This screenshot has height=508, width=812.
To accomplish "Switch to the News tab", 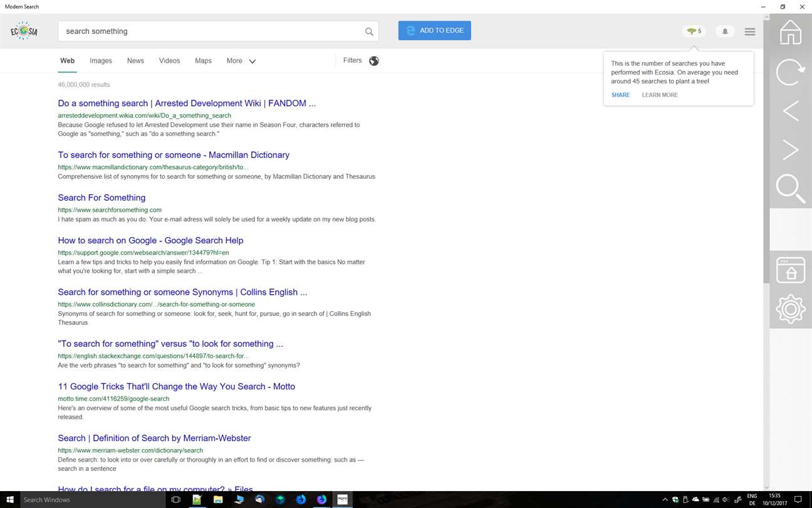I will [135, 61].
